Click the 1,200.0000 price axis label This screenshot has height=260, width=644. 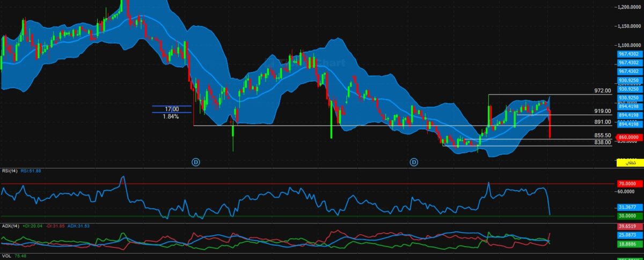(x=629, y=7)
